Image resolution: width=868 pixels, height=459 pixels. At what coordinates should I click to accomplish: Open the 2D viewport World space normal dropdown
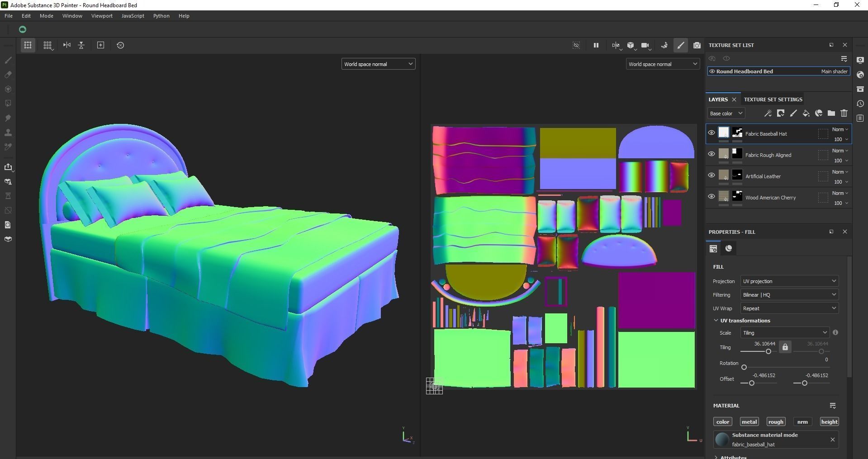(663, 64)
